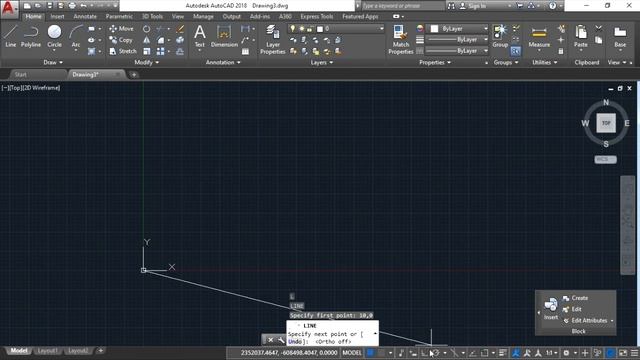This screenshot has width=640, height=360.
Task: Expand the Modify panel
Action: pos(147,62)
